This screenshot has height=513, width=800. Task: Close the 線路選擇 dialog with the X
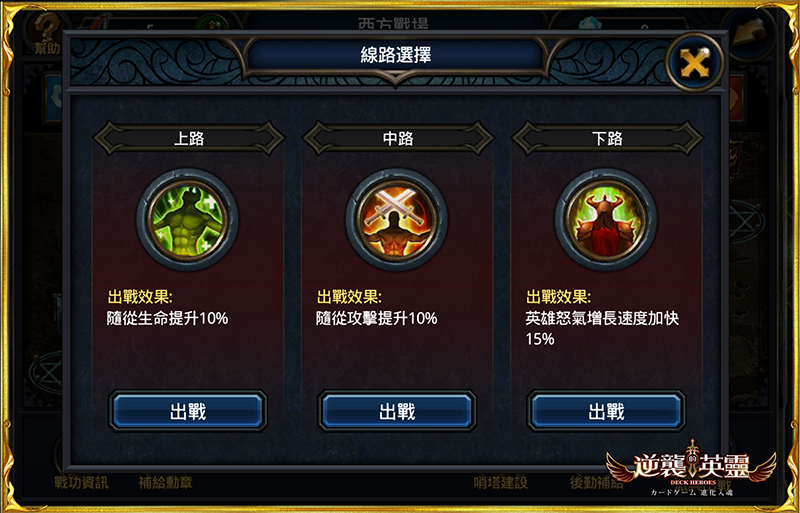[x=695, y=62]
